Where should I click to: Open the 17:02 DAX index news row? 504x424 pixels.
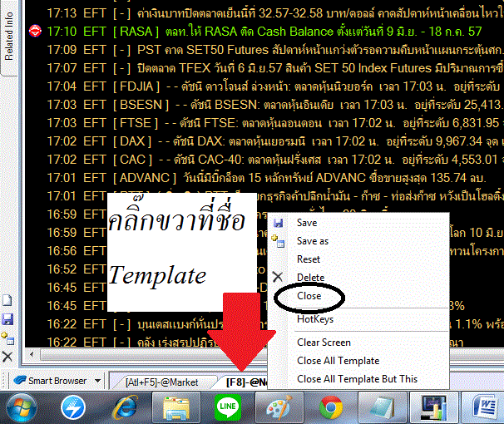(x=275, y=141)
